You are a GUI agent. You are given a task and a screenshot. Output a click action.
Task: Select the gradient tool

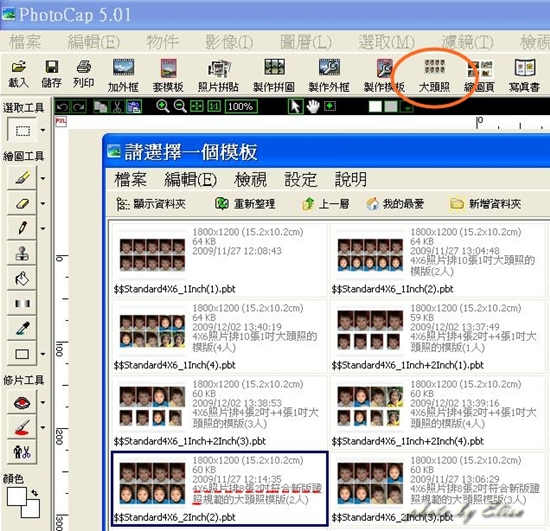pos(22,303)
